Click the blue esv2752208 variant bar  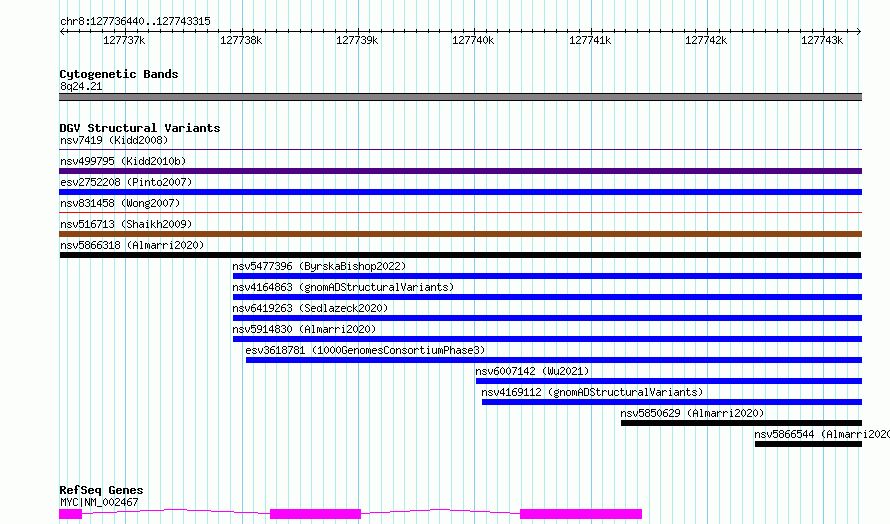[x=460, y=192]
